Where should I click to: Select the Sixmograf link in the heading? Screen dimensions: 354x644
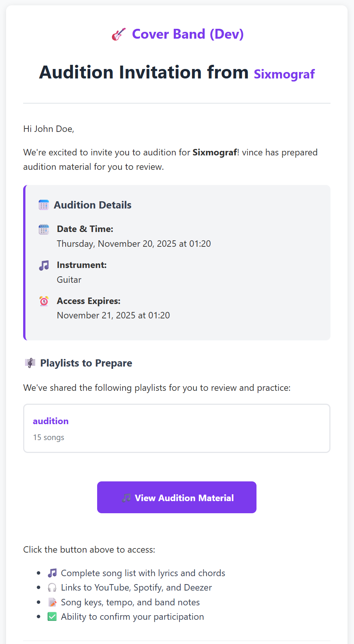click(284, 74)
